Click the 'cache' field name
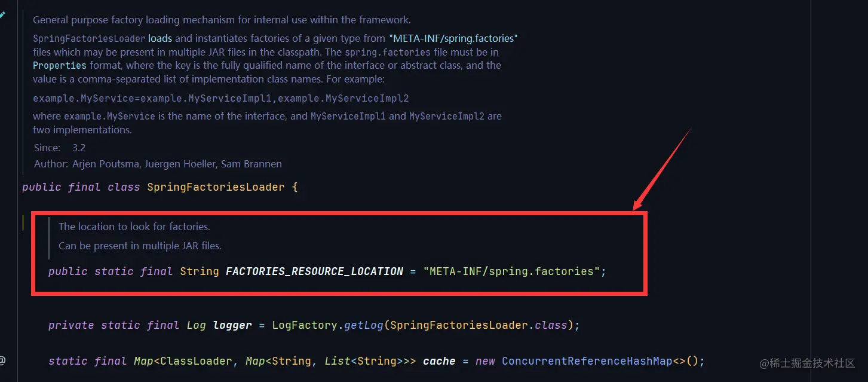Screen dimensions: 868x382 click(x=439, y=361)
